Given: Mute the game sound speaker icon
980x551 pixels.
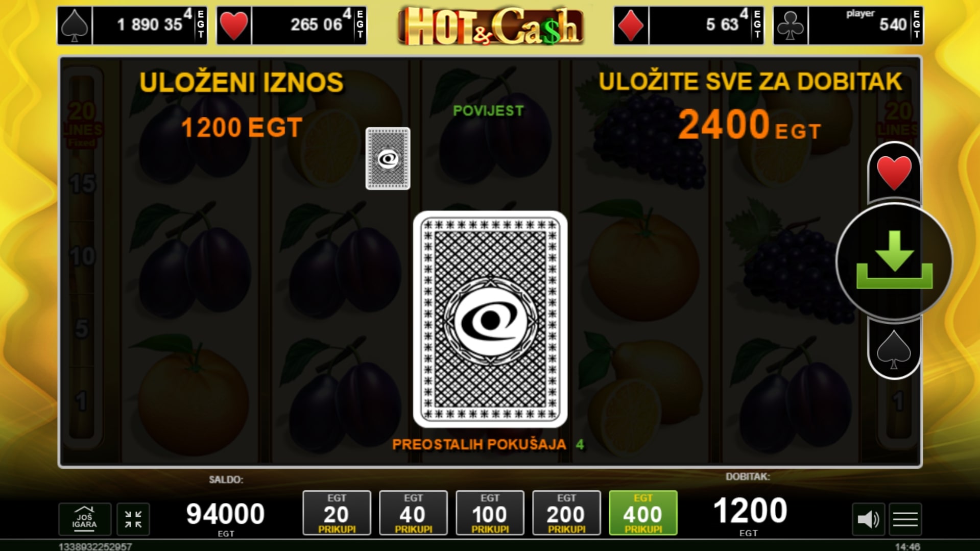Looking at the screenshot, I should pos(868,519).
